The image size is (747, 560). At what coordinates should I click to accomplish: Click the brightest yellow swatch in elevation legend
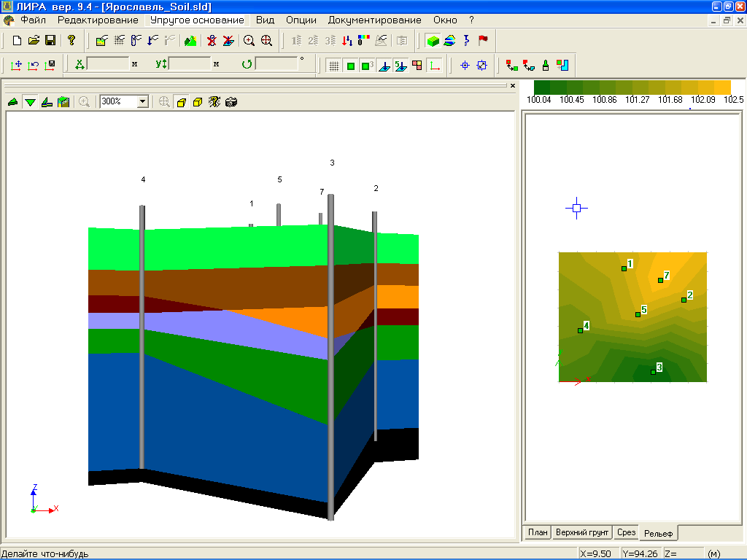[x=722, y=87]
